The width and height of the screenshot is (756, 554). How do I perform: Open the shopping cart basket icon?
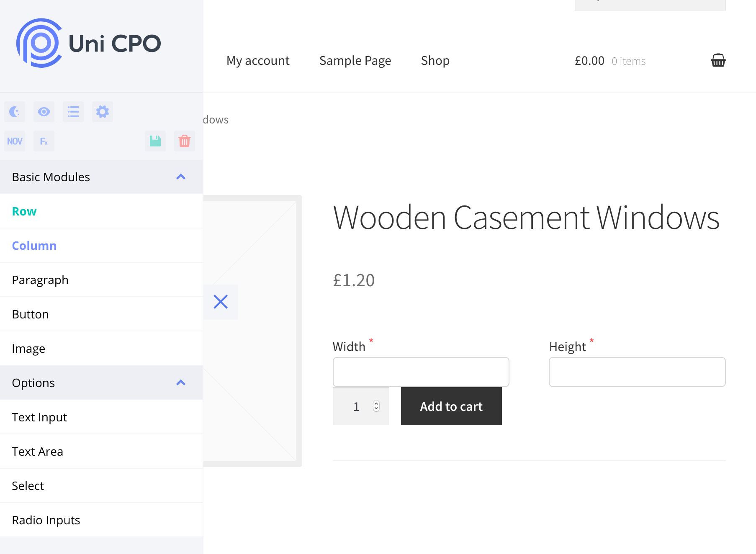pyautogui.click(x=718, y=60)
